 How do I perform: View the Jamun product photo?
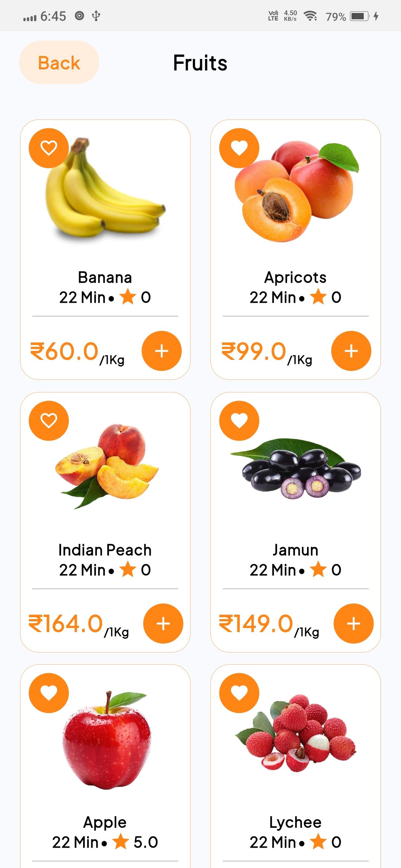[296, 467]
